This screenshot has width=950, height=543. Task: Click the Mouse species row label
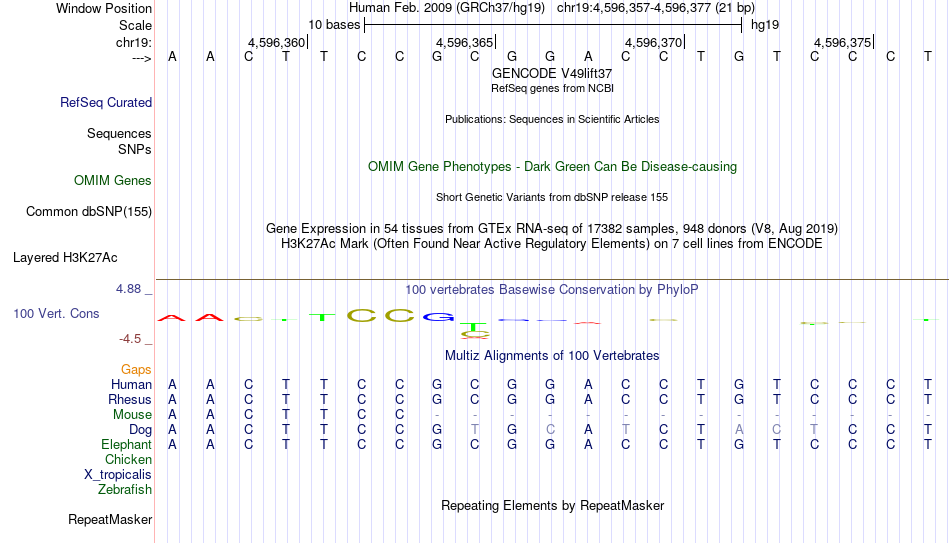point(132,415)
